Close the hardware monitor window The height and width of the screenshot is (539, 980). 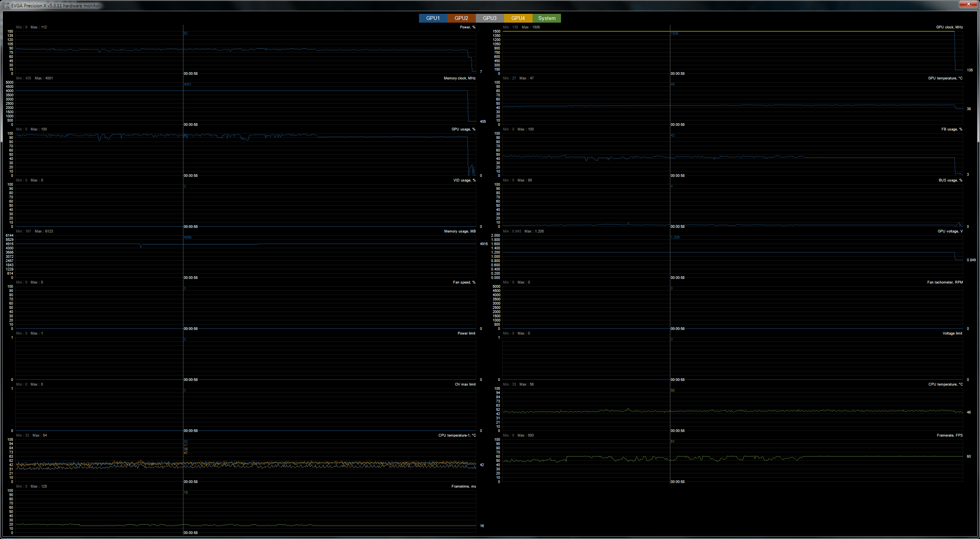[968, 4]
